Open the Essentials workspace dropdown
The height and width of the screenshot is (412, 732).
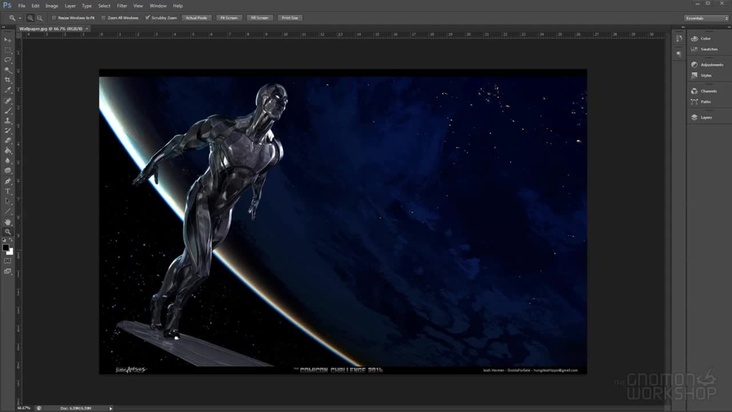pos(706,18)
